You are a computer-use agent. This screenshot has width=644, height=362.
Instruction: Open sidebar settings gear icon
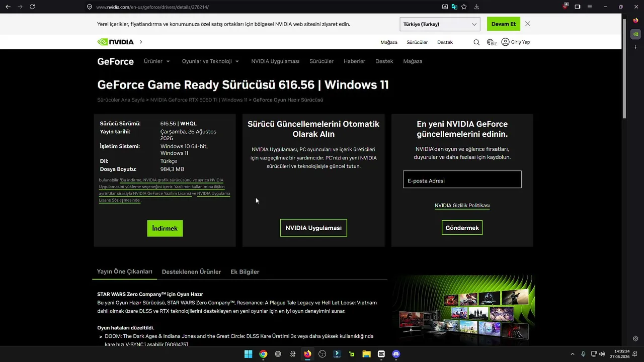point(636,338)
